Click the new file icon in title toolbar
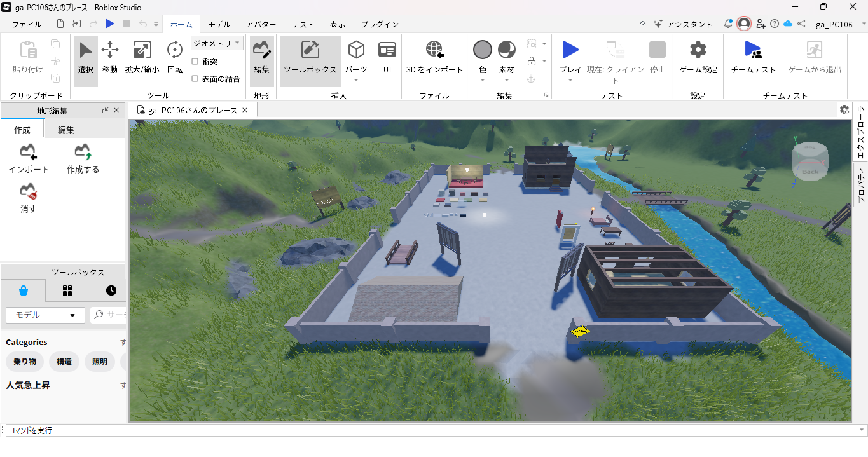Viewport: 868px width, 457px height. [60, 24]
